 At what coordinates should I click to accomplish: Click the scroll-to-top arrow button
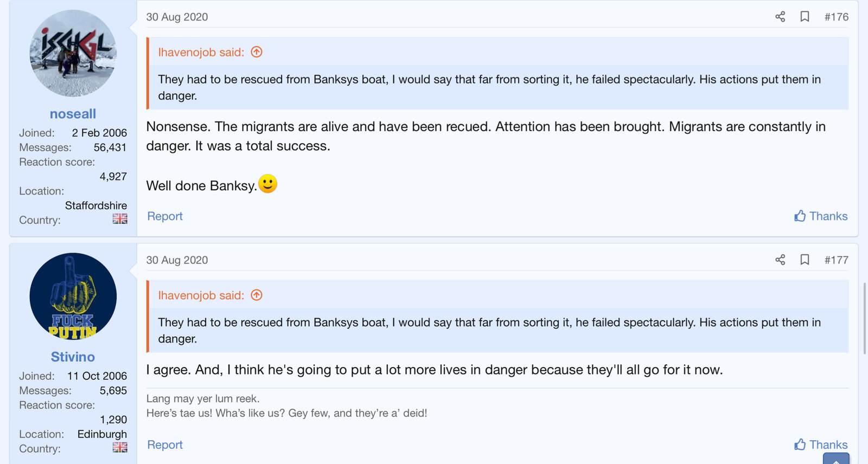tap(835, 459)
